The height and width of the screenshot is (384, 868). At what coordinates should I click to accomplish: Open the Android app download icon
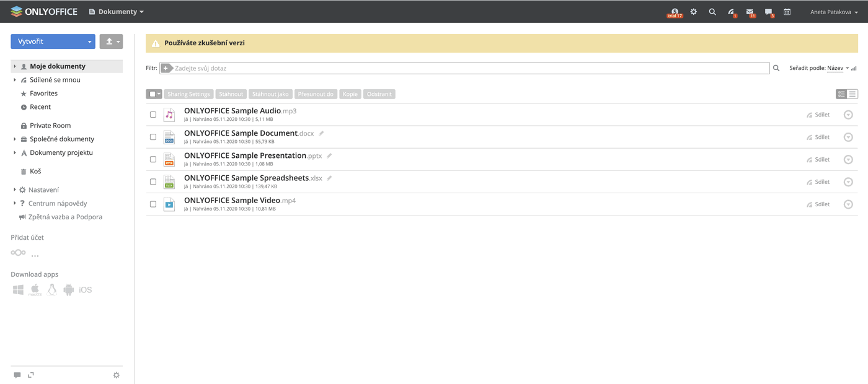69,290
